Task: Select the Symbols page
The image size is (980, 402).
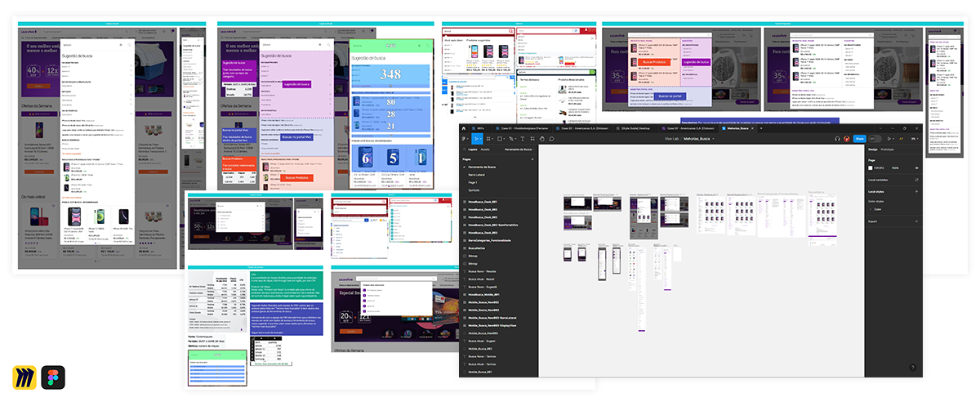Action: 474,190
